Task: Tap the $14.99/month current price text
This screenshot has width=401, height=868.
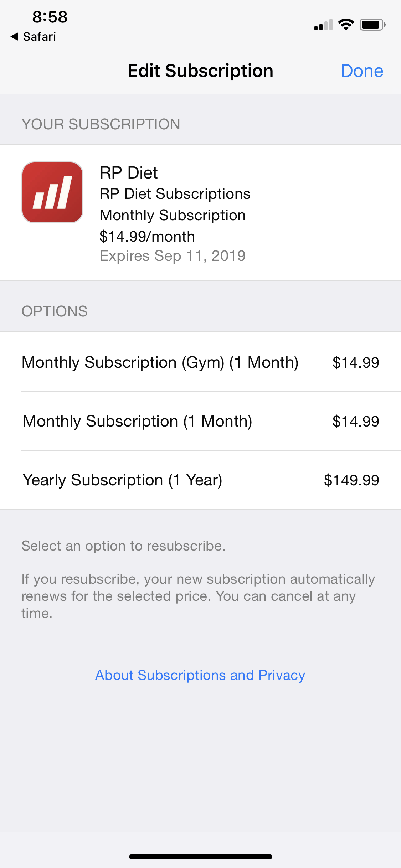Action: pos(147,237)
